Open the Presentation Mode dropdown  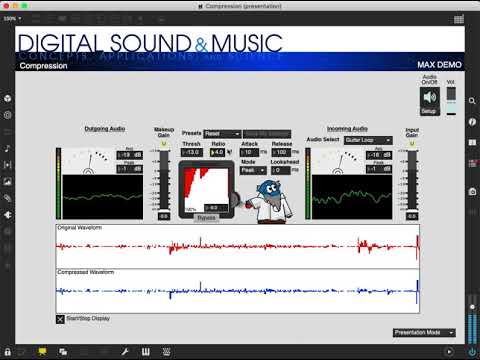pos(424,333)
